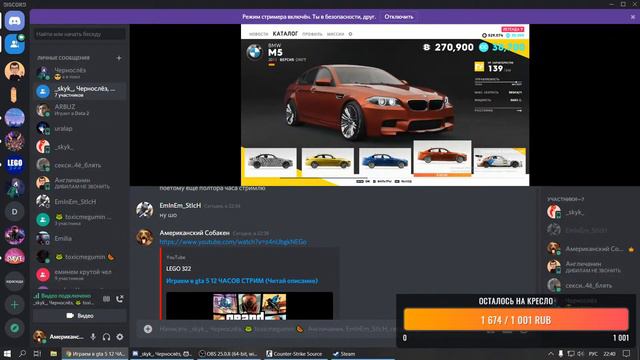Open user settings gear icon
The image size is (640, 360).
(x=120, y=337)
